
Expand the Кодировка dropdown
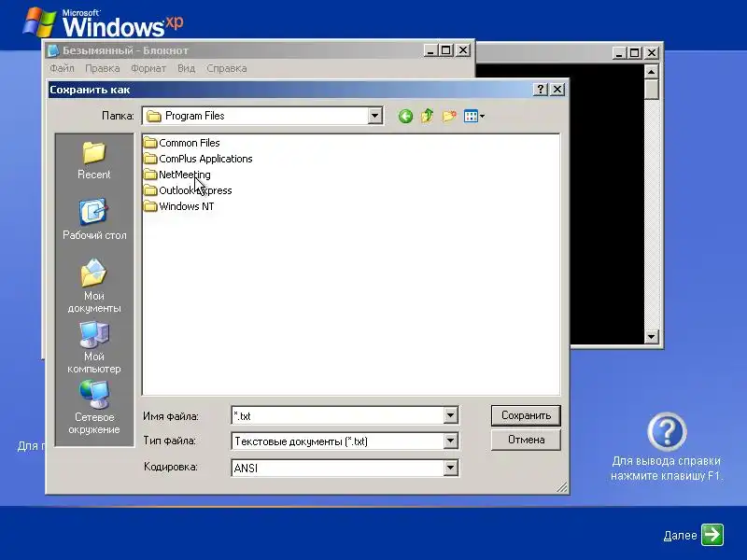click(450, 468)
